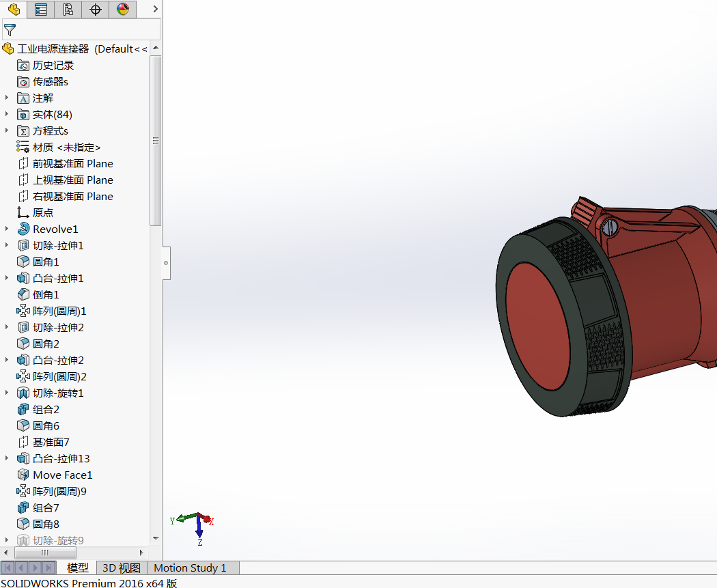Click the 材质 <未指定> material icon

23,146
